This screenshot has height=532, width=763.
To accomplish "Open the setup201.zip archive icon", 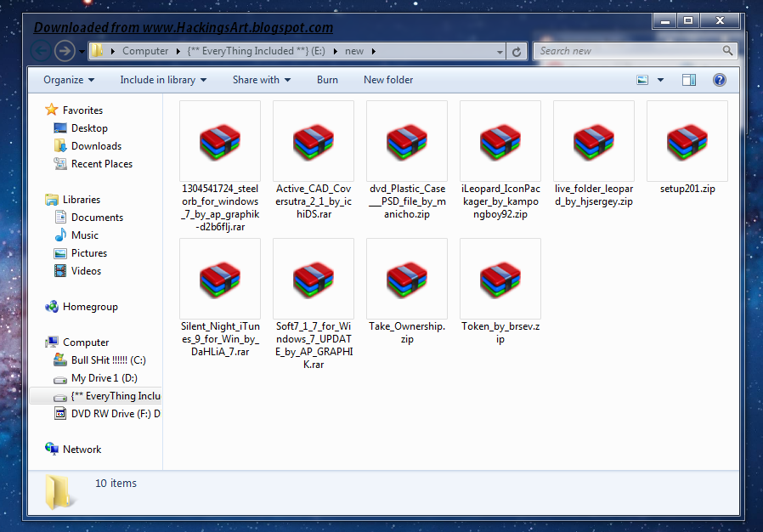I will click(x=687, y=140).
